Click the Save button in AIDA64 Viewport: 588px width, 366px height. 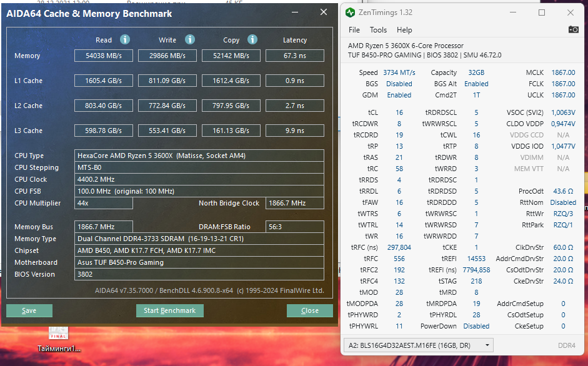(29, 310)
